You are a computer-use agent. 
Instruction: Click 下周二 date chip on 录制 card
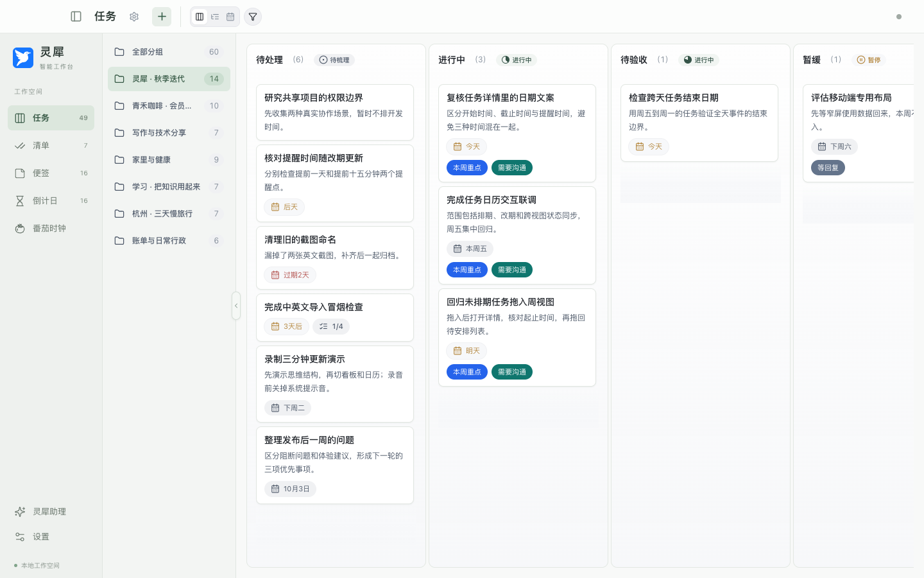point(287,408)
